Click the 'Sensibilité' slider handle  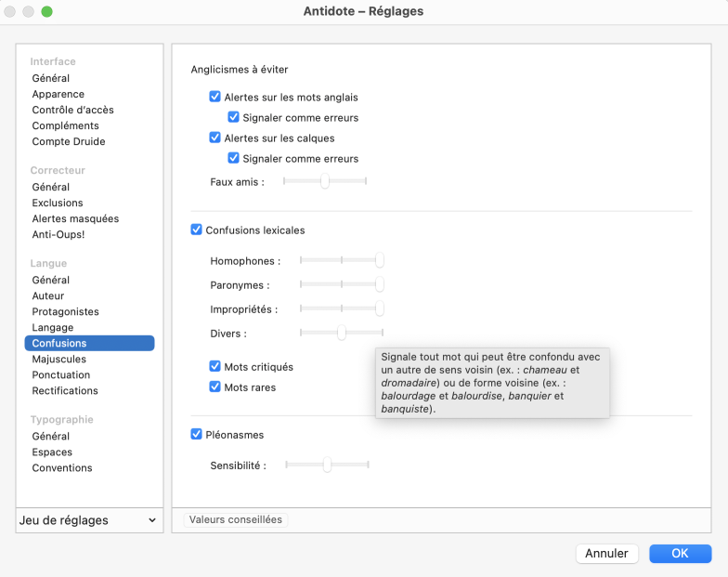point(327,465)
